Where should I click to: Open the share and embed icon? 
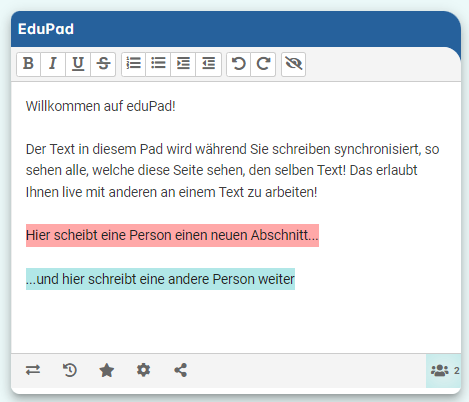[181, 370]
